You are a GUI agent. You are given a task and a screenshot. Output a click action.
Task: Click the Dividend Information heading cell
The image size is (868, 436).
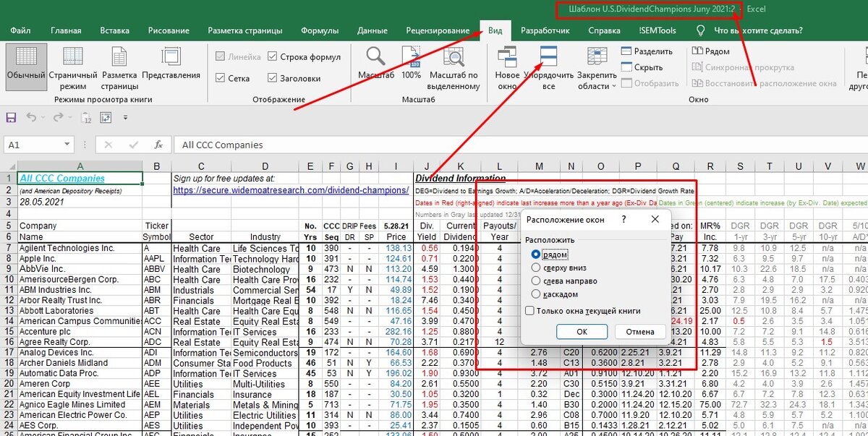[461, 178]
